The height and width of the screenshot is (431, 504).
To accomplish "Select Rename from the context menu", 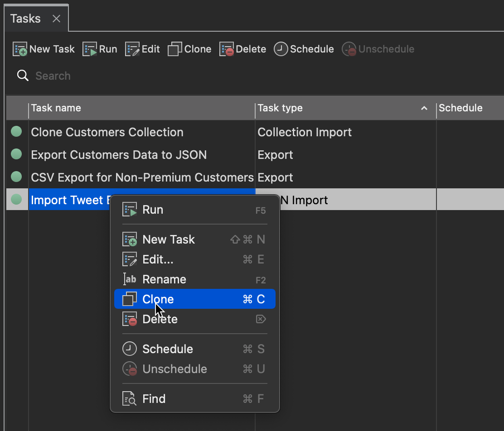I will tap(164, 279).
